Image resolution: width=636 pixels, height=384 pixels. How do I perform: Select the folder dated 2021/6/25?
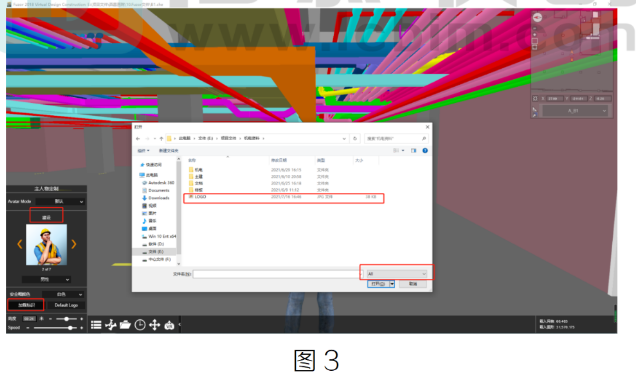pyautogui.click(x=284, y=183)
